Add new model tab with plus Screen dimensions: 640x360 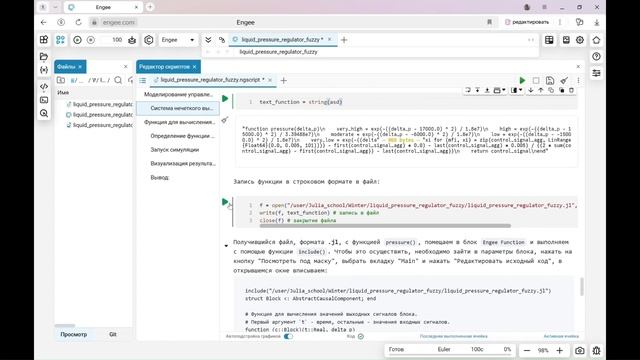344,40
